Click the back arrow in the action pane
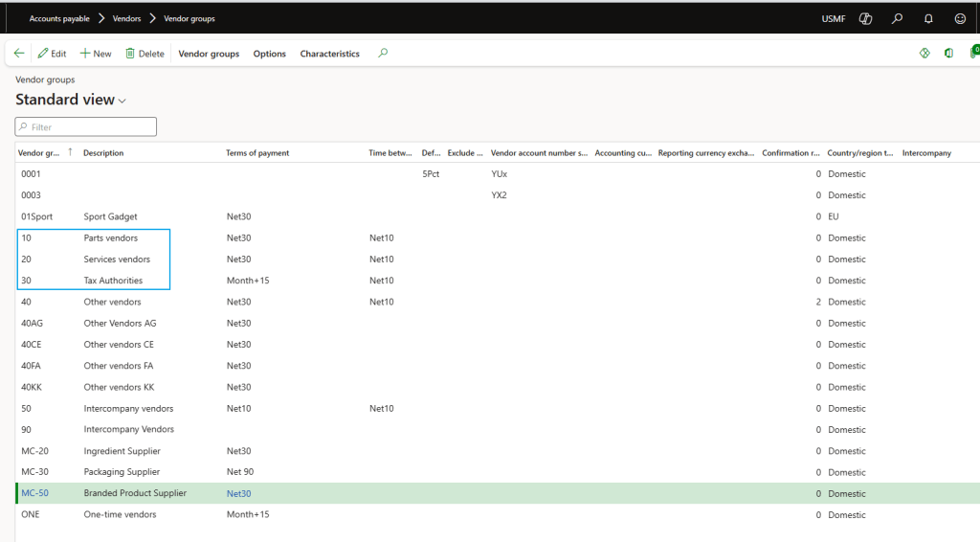Screen dimensions: 980x542 tap(19, 54)
